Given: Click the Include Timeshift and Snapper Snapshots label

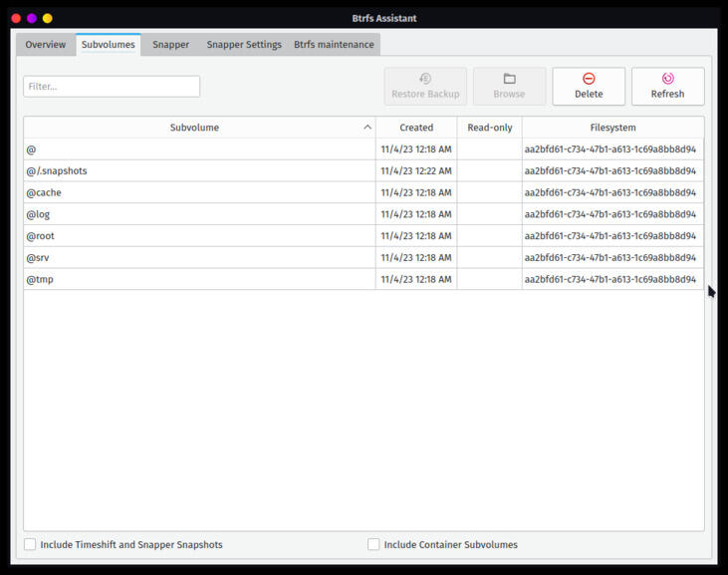Looking at the screenshot, I should click(131, 544).
